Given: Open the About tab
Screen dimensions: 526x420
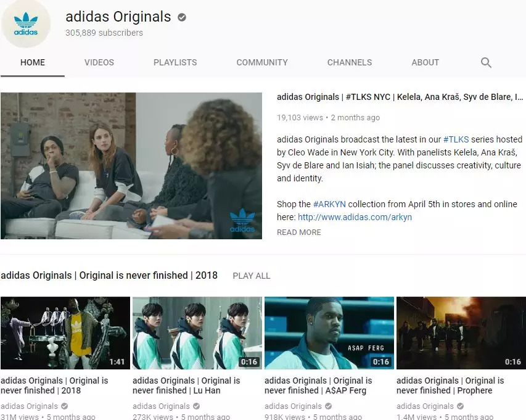Looking at the screenshot, I should [x=425, y=62].
